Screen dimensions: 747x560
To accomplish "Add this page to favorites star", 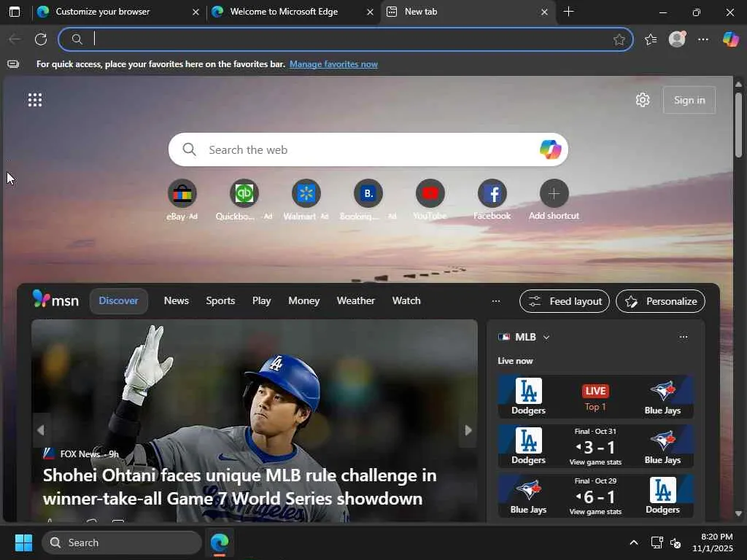I will click(619, 39).
